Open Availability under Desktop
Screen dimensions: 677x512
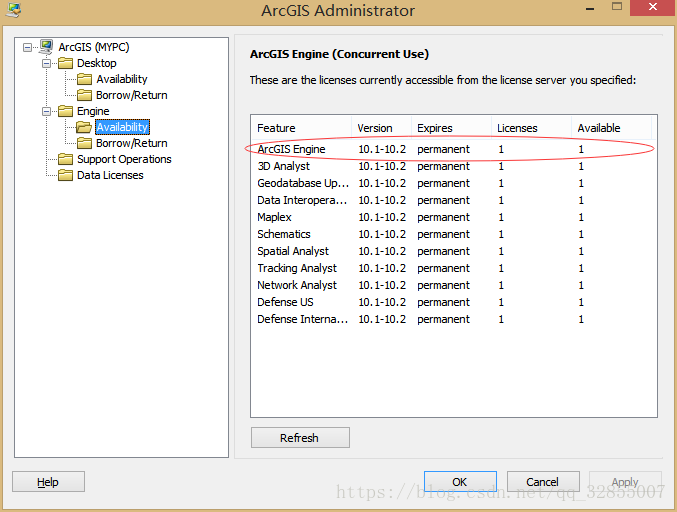(x=122, y=79)
